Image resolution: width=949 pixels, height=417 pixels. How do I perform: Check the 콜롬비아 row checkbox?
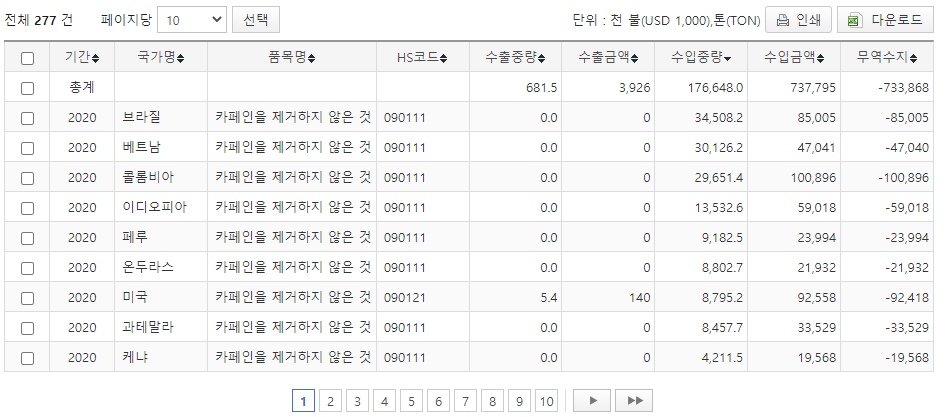27,178
